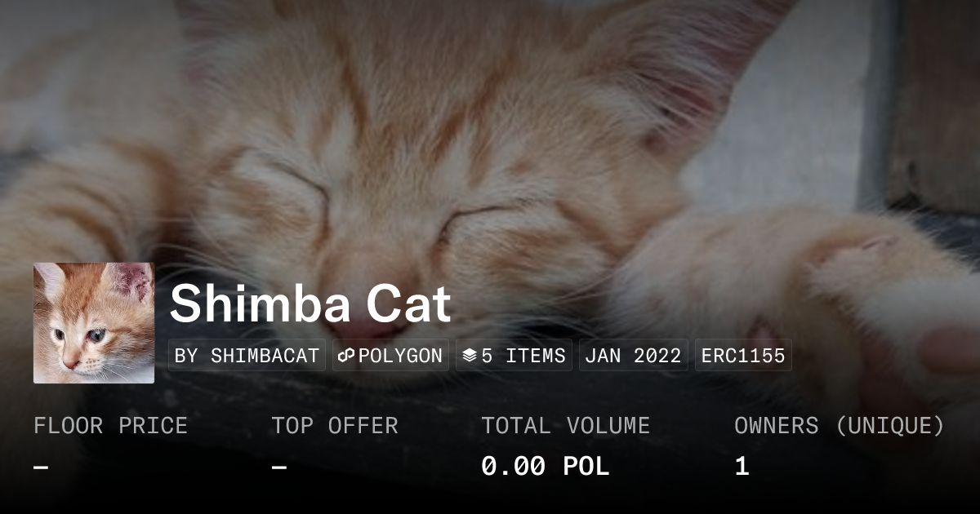Select the dash value under Top Offer
The width and height of the screenshot is (980, 514).
(x=279, y=467)
